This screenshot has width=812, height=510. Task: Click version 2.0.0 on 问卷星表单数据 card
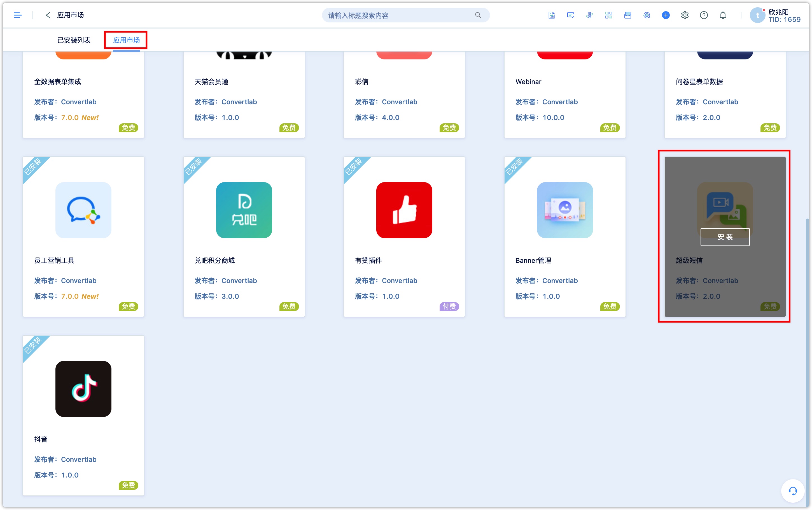coord(711,117)
